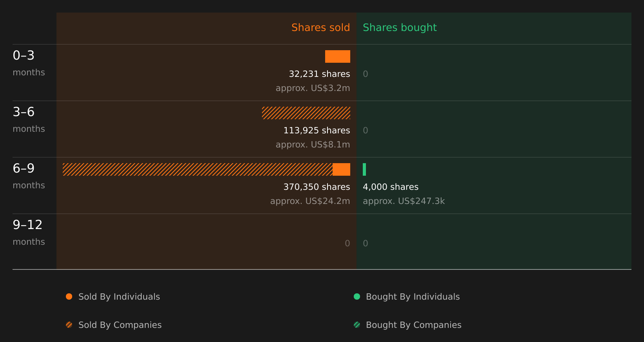Click the orange Sold By Individuals legend dot

(x=69, y=297)
